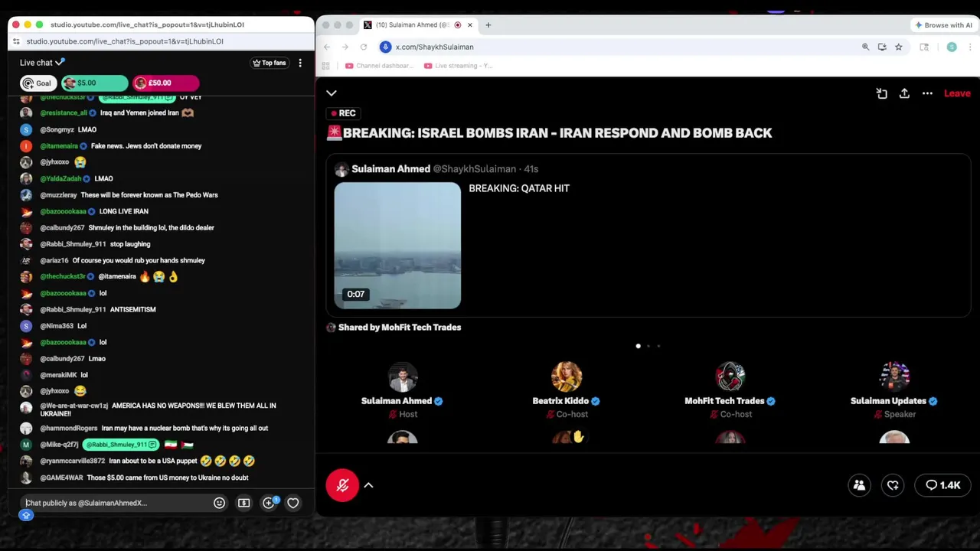This screenshot has height=551, width=980.
Task: Open the live chat three-dot options menu
Action: (300, 63)
